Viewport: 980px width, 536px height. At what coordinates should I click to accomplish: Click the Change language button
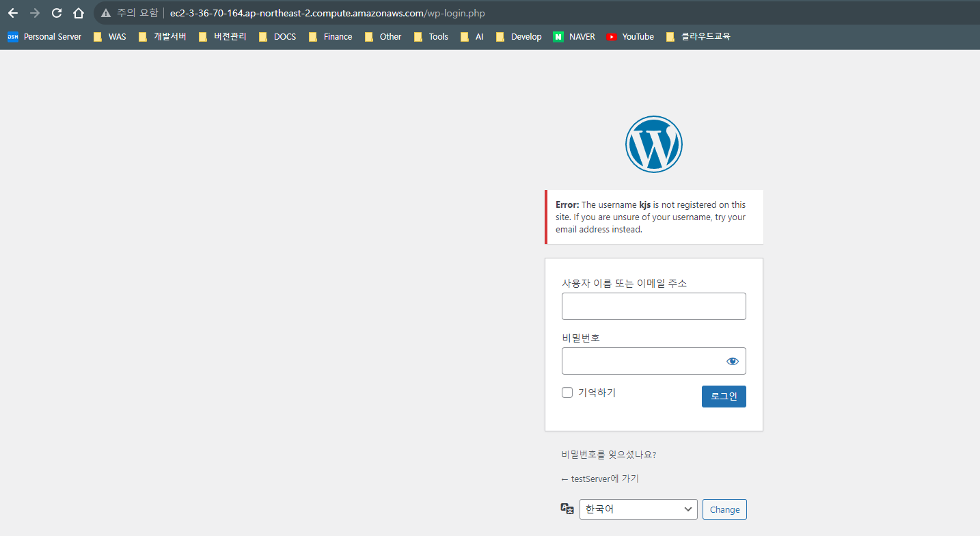pos(724,509)
